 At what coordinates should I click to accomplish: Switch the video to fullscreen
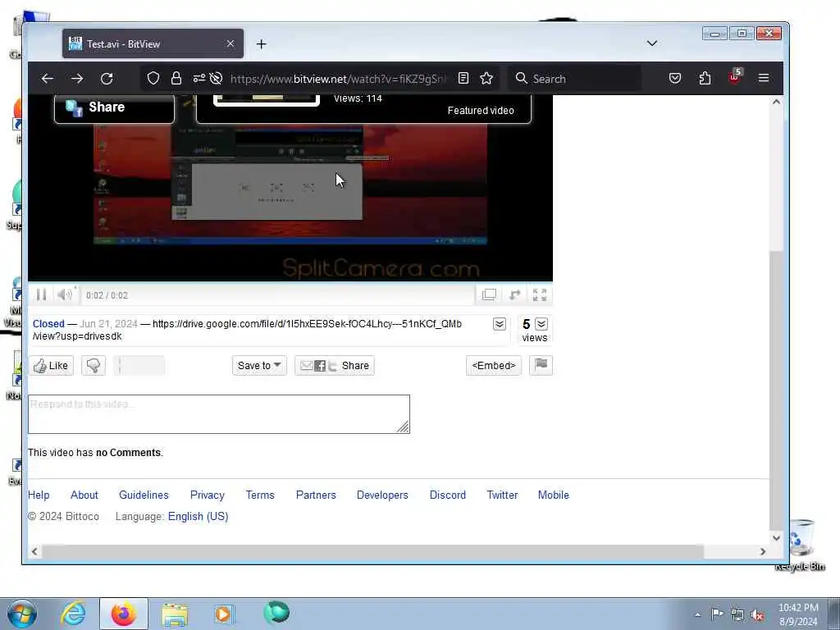tap(540, 294)
